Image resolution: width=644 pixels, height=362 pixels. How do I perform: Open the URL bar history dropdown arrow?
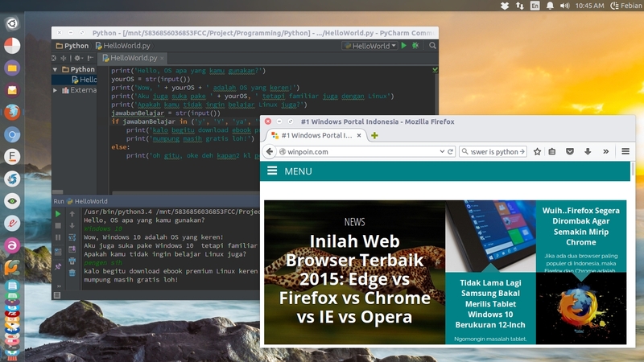[442, 151]
